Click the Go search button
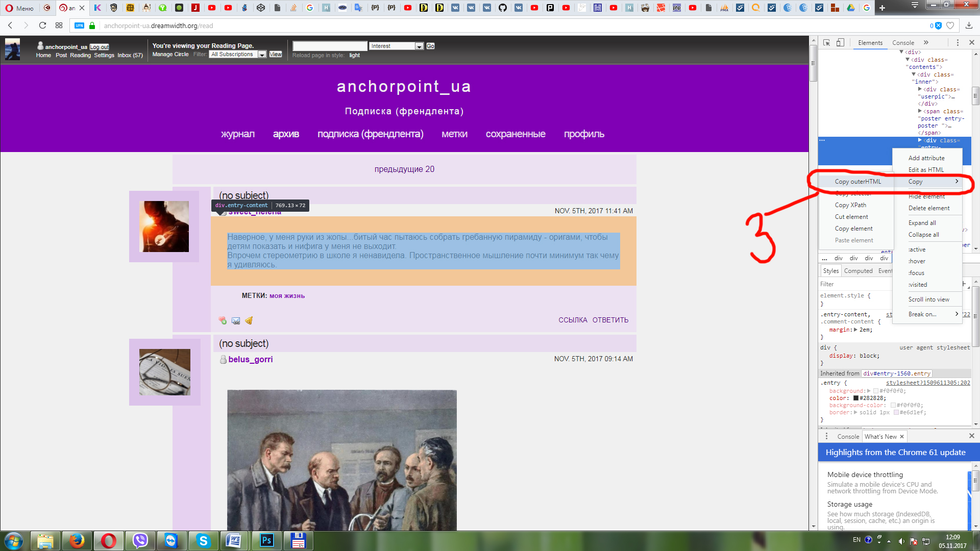Viewport: 980px width, 551px height. [430, 46]
